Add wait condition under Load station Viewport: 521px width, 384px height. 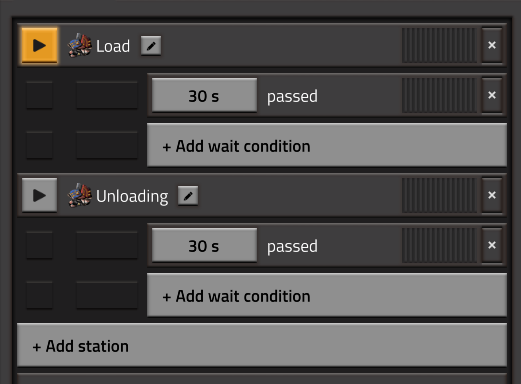(x=327, y=145)
